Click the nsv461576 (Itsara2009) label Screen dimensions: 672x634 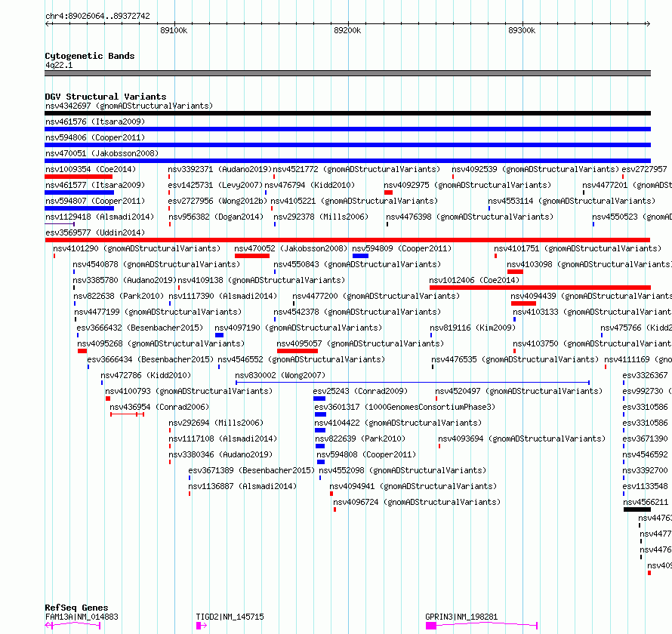[95, 122]
